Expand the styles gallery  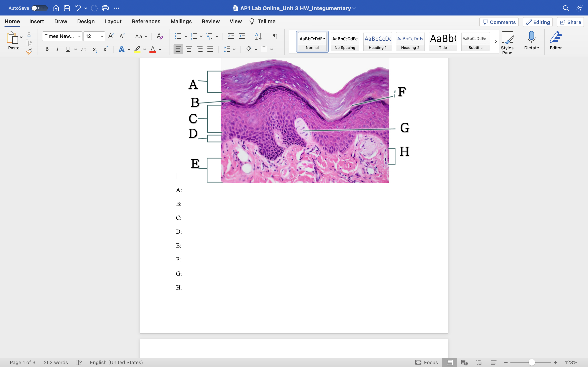(x=496, y=42)
